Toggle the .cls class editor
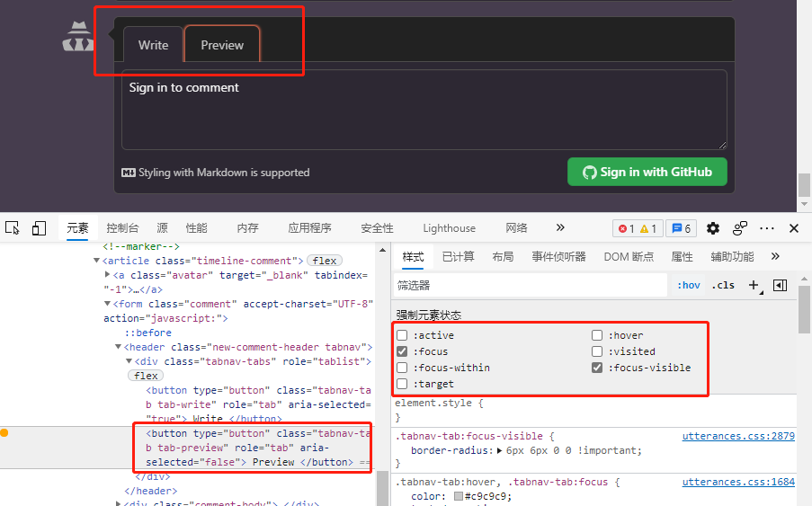812x506 pixels. tap(723, 285)
